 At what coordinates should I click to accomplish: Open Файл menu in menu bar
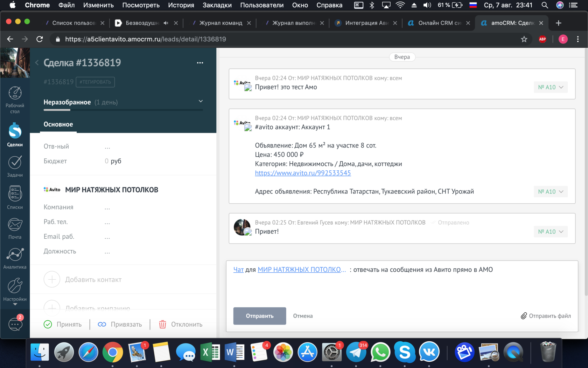point(66,5)
